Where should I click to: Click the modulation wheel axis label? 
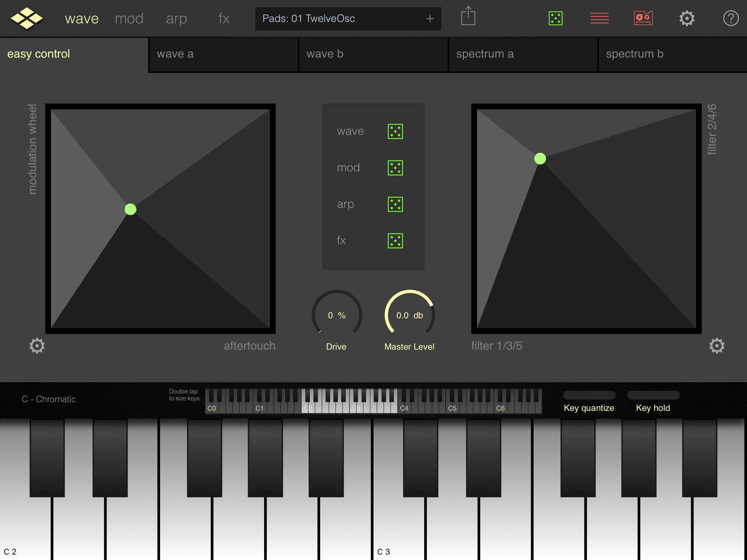32,149
